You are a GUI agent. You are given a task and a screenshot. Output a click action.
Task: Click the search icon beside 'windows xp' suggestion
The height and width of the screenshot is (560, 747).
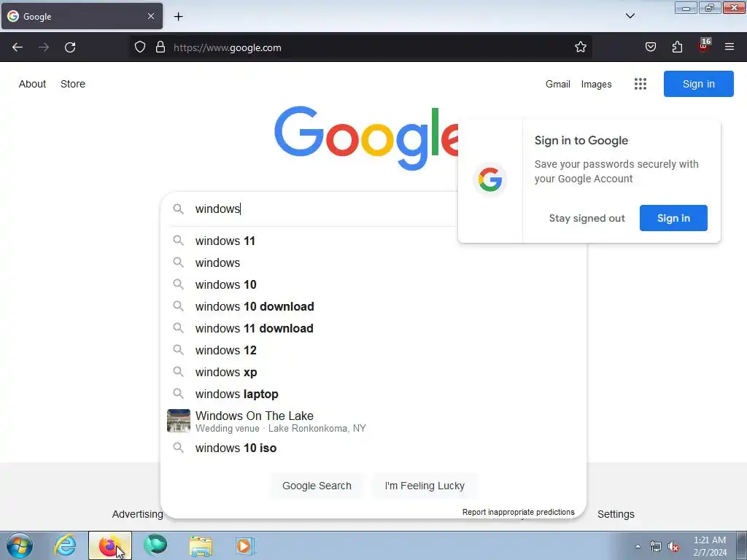(x=178, y=371)
